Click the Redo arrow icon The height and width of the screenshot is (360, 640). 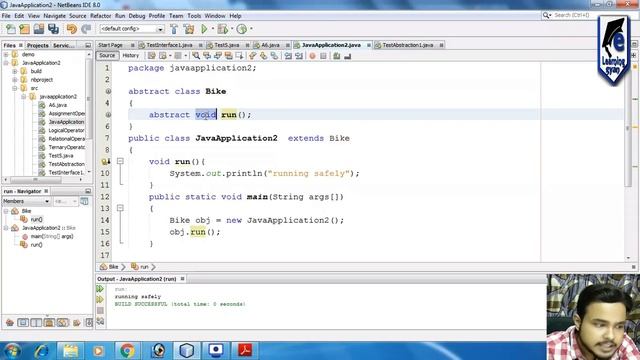coord(86,29)
